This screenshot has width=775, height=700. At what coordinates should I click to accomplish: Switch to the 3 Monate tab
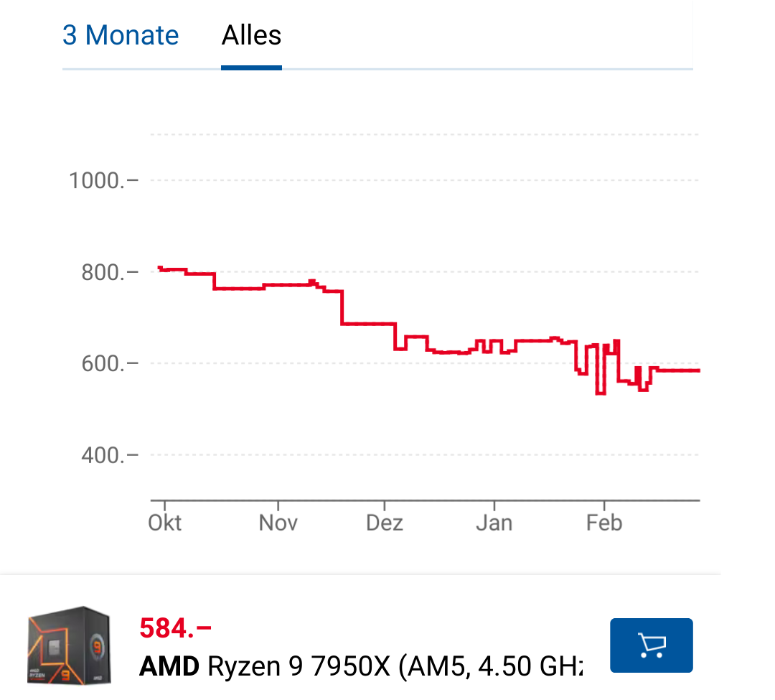tap(121, 34)
